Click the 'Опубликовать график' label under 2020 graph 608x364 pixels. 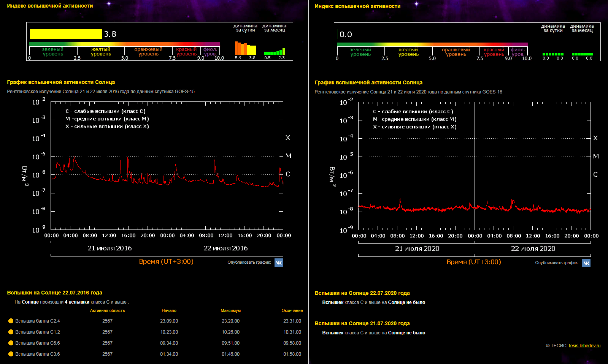[557, 263]
